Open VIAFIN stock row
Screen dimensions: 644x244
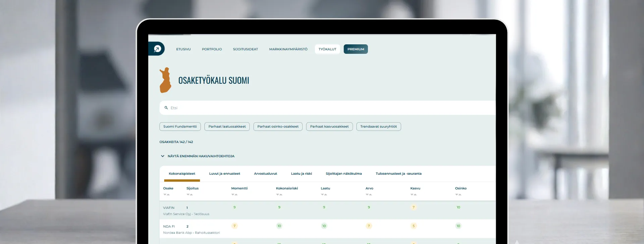click(x=327, y=210)
